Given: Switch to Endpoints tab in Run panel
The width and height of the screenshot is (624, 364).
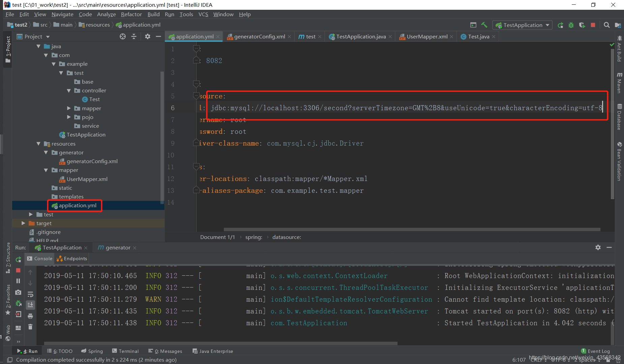Looking at the screenshot, I should tap(72, 259).
